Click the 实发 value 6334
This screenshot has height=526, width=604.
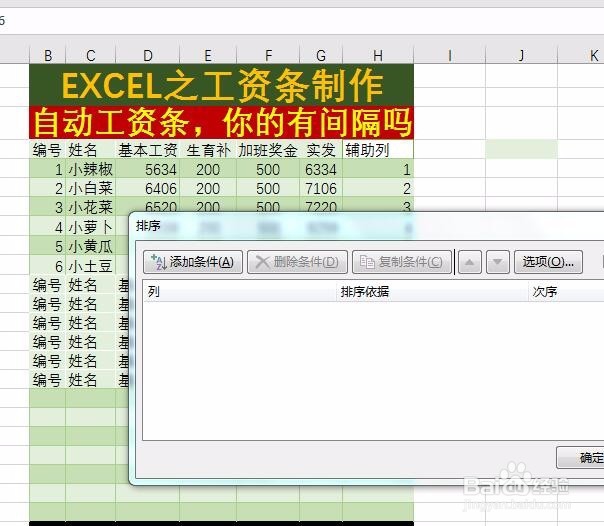[321, 169]
